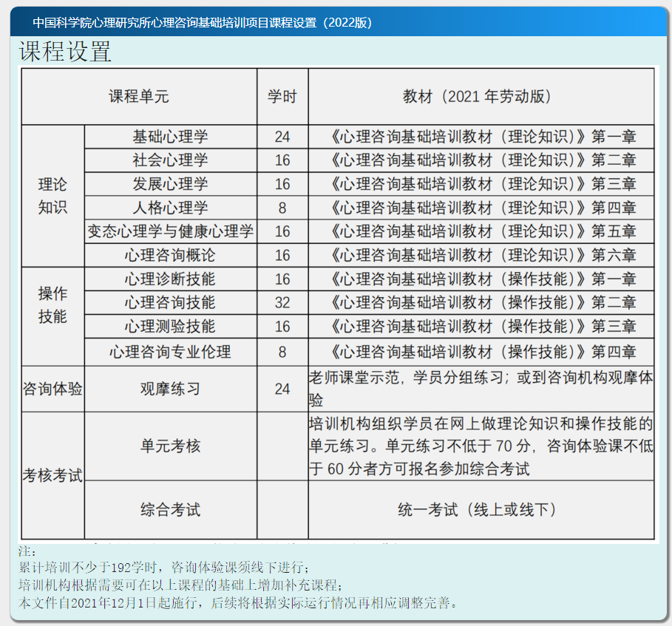Select the 课程单元 column header
The height and width of the screenshot is (626, 672).
pos(139,96)
